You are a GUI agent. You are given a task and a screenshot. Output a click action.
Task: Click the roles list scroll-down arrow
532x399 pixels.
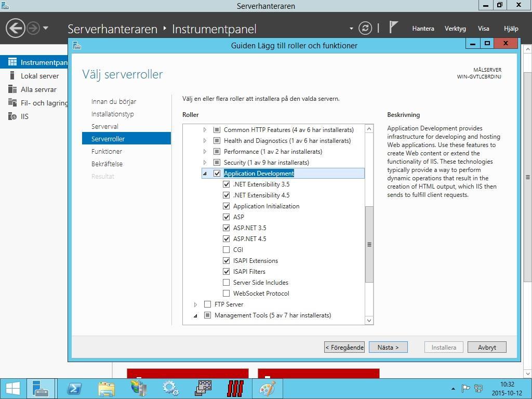(x=369, y=320)
